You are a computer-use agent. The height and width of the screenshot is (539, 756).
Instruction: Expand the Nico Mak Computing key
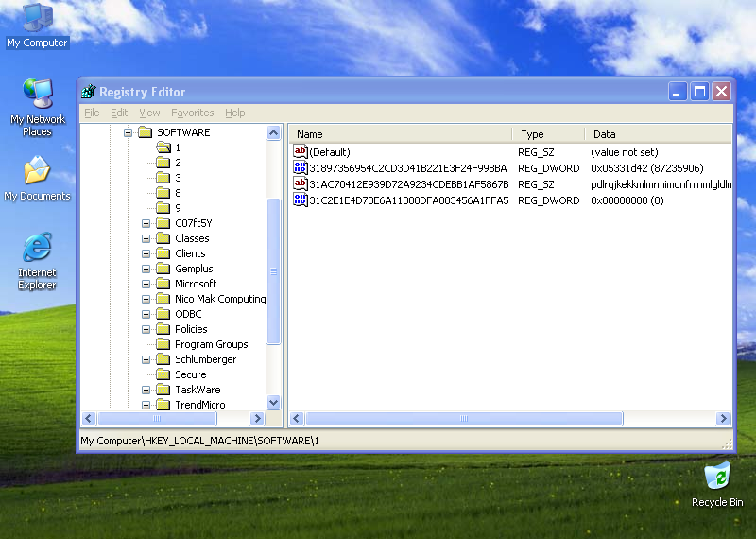point(146,299)
